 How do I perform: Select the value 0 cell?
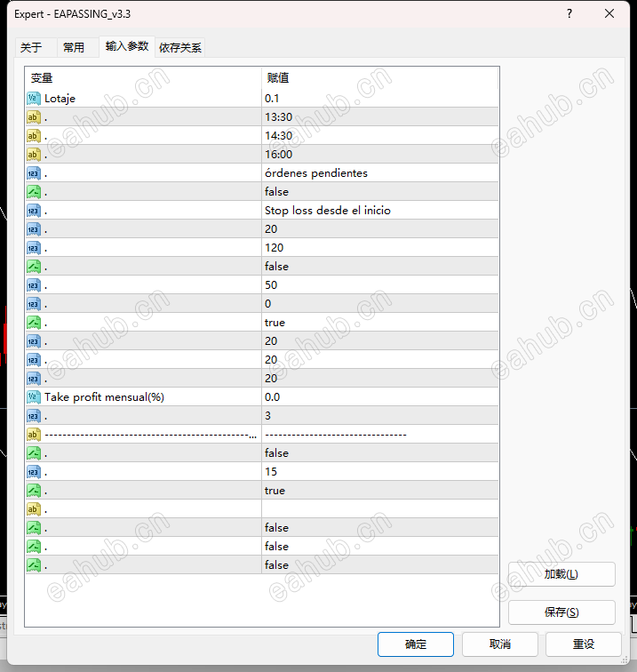point(380,304)
